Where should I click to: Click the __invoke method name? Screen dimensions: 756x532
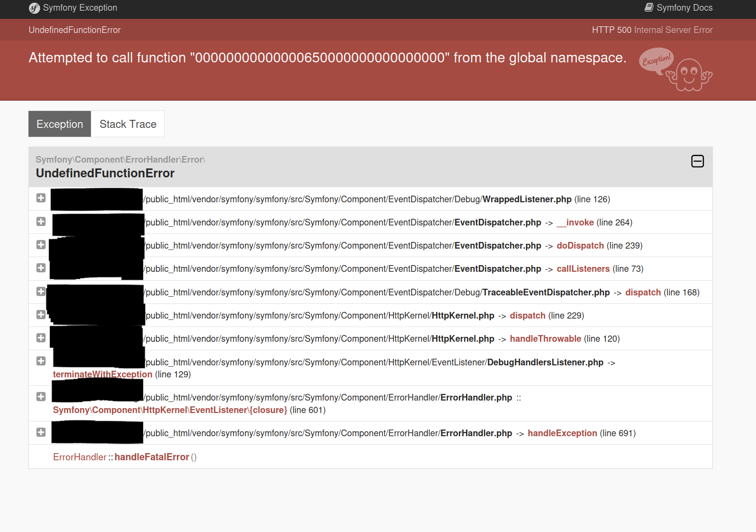click(x=575, y=222)
